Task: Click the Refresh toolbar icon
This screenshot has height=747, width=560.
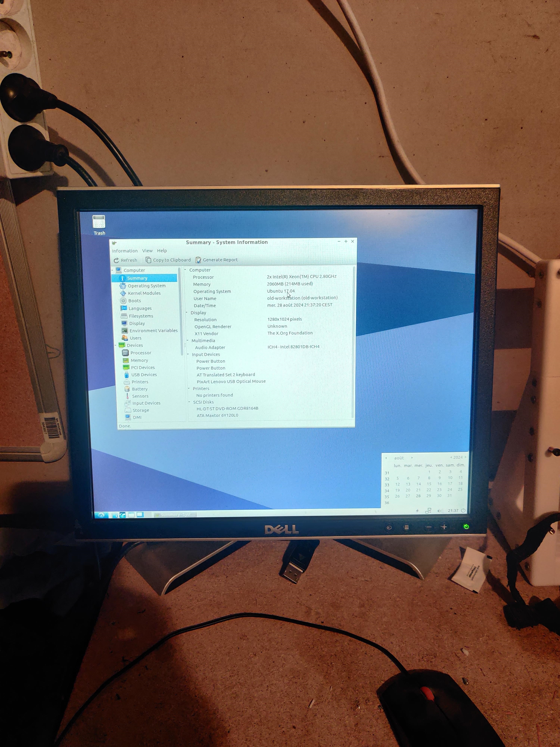Action: pos(116,260)
